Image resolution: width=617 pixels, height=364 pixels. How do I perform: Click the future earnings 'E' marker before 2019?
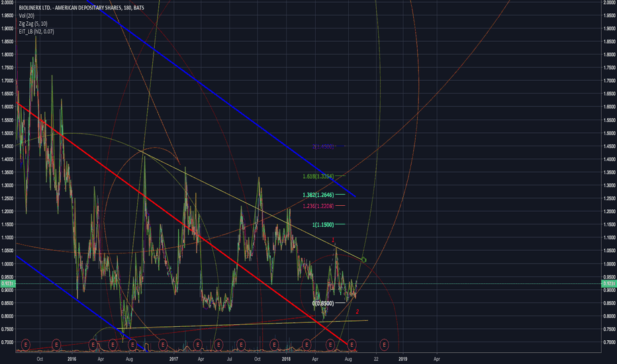384,345
